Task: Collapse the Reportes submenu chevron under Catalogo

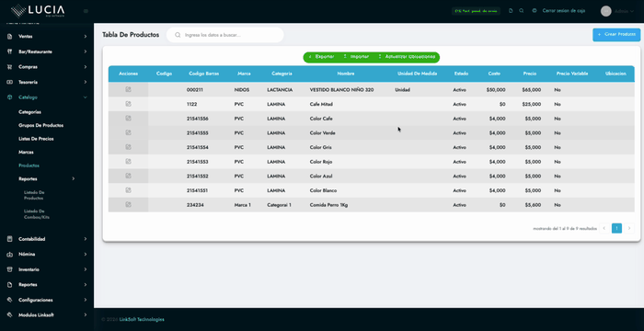Action: click(74, 178)
